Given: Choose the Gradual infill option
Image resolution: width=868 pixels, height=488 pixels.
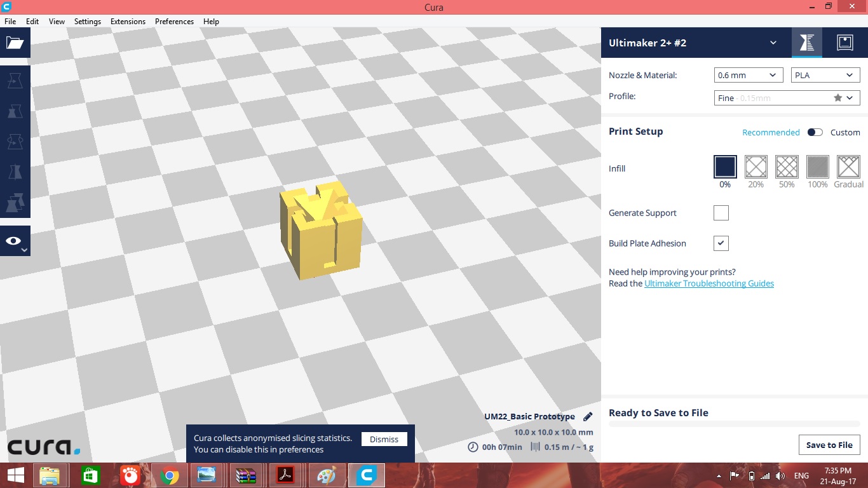Looking at the screenshot, I should coord(848,167).
